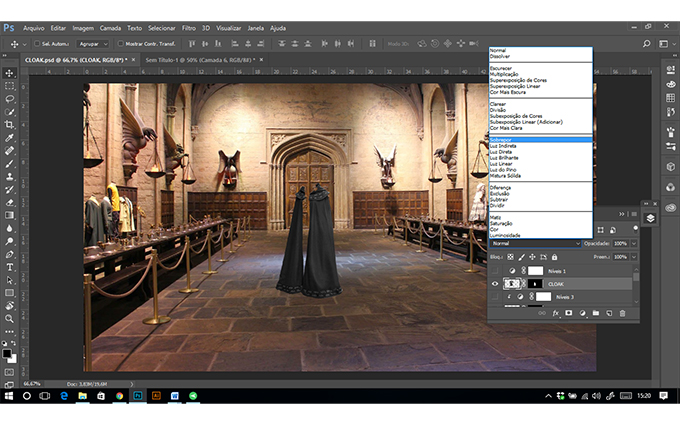Select the Gradient tool
The height and width of the screenshot is (425, 680).
pos(9,215)
